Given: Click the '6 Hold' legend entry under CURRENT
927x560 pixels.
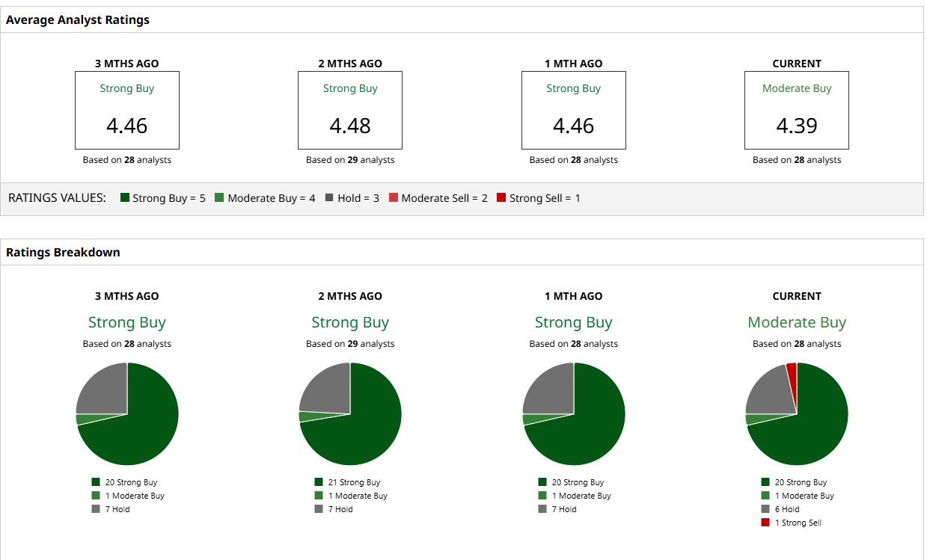Looking at the screenshot, I should tap(780, 509).
